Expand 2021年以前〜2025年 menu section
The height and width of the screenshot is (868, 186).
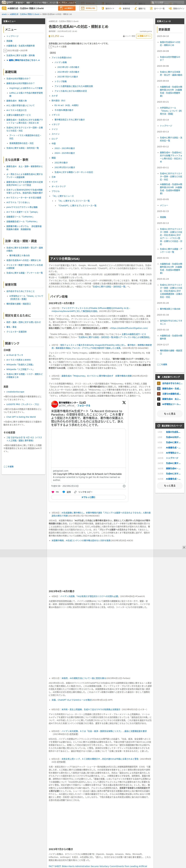[5, 50]
